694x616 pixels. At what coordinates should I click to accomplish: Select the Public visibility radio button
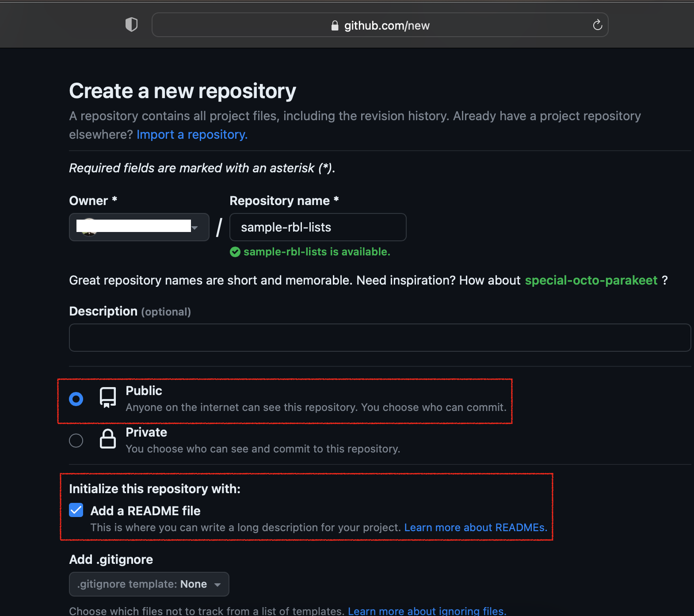click(x=76, y=399)
